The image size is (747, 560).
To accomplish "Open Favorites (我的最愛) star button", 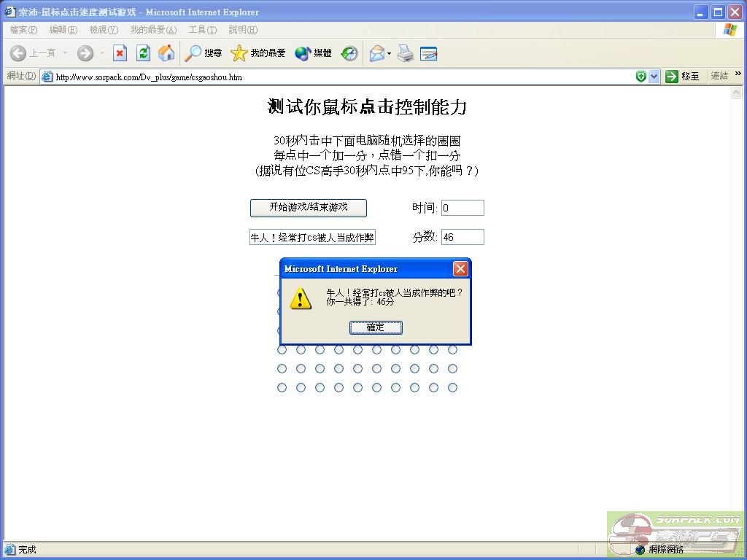I will pos(258,53).
